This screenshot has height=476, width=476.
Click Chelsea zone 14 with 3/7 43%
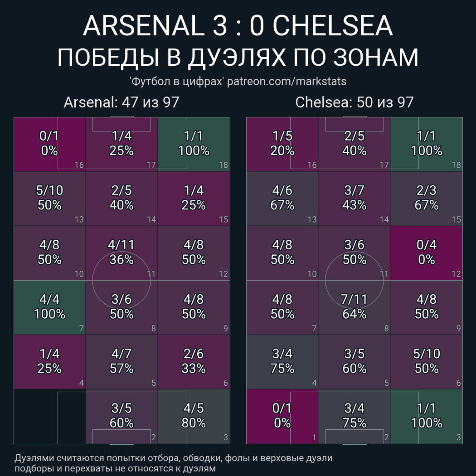point(354,199)
